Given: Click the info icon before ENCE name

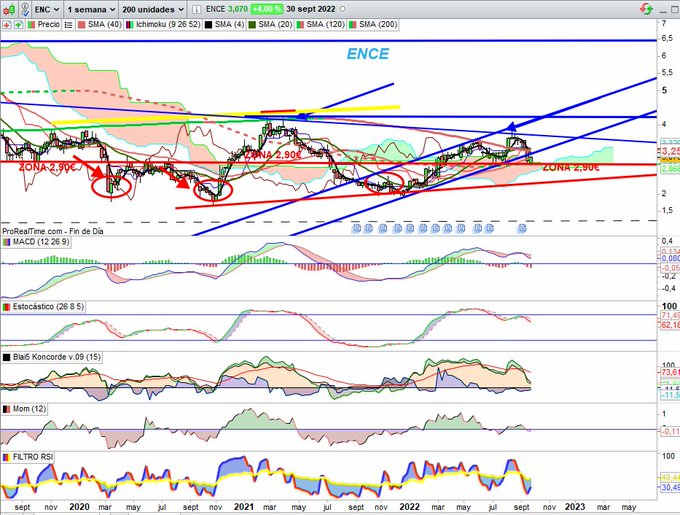Looking at the screenshot, I should 196,9.
